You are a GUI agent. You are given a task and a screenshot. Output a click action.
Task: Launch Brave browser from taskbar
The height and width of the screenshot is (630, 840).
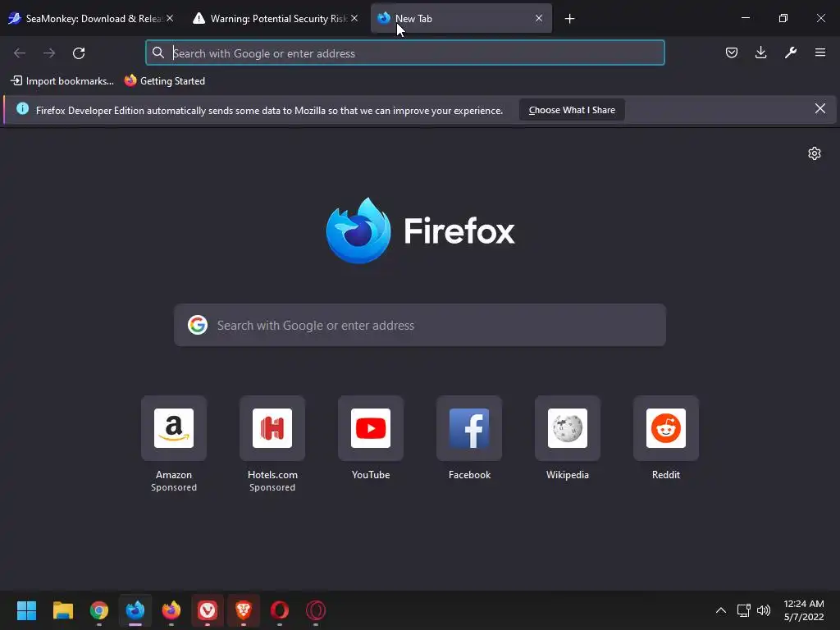244,610
